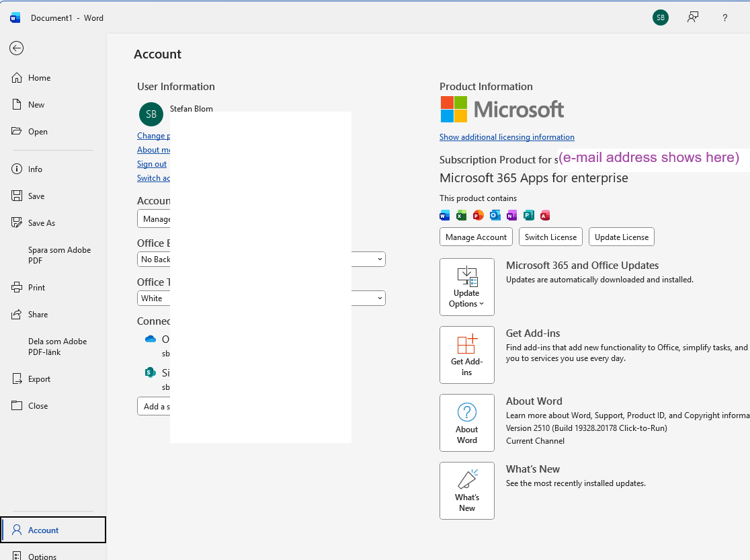Viewport: 750px width, 560px height.
Task: Select Spara som Adobe PDF
Action: pyautogui.click(x=52, y=255)
